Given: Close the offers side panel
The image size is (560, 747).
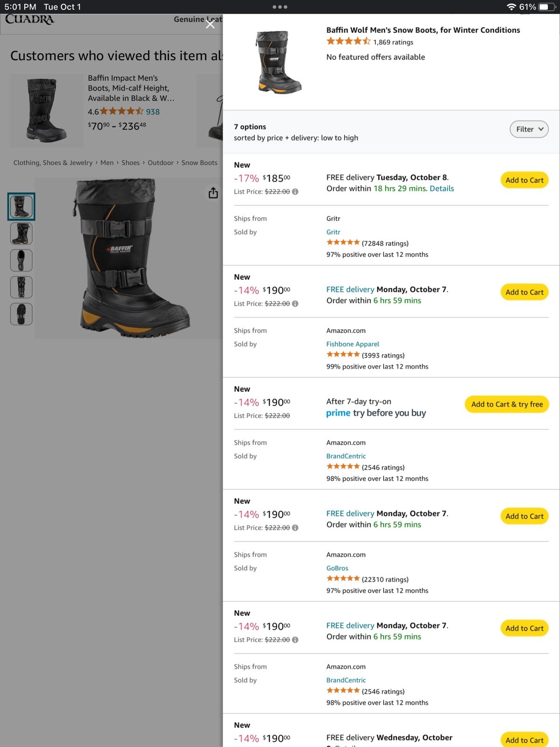Looking at the screenshot, I should pyautogui.click(x=210, y=24).
